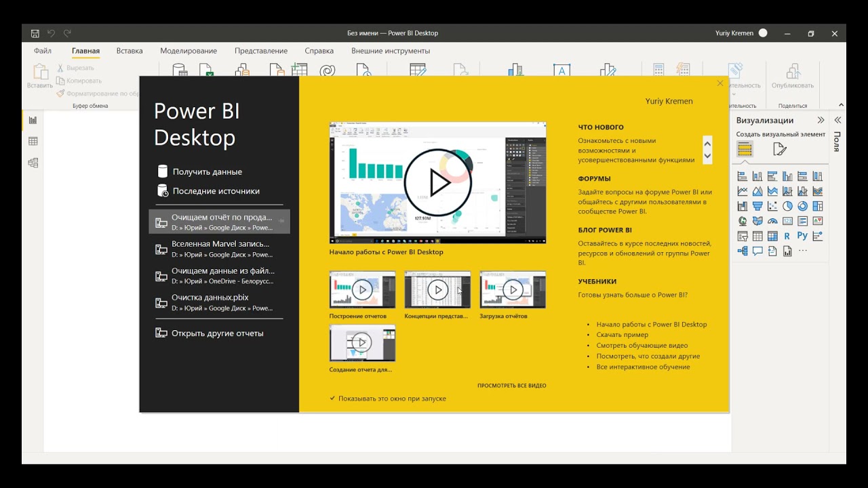Switch to the Report view in left sidebar
868x488 pixels.
pyautogui.click(x=33, y=120)
